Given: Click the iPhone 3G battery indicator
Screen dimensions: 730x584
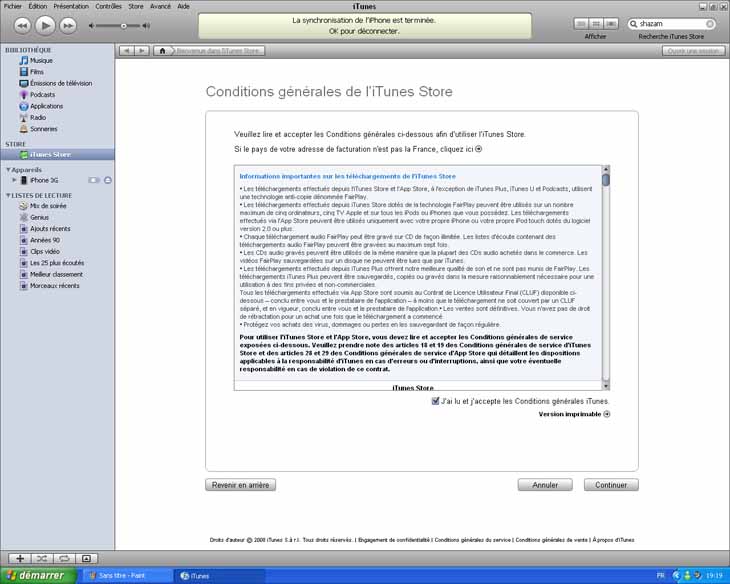Looking at the screenshot, I should pyautogui.click(x=94, y=180).
